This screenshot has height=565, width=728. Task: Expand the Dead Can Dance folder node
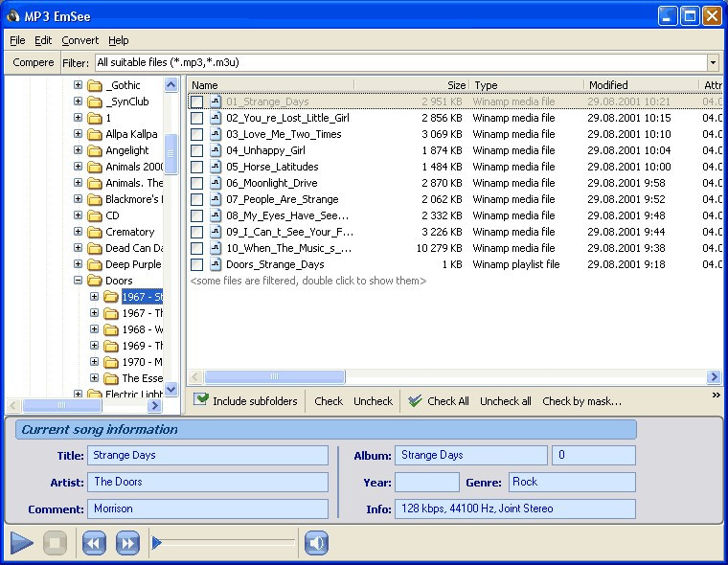(x=78, y=247)
